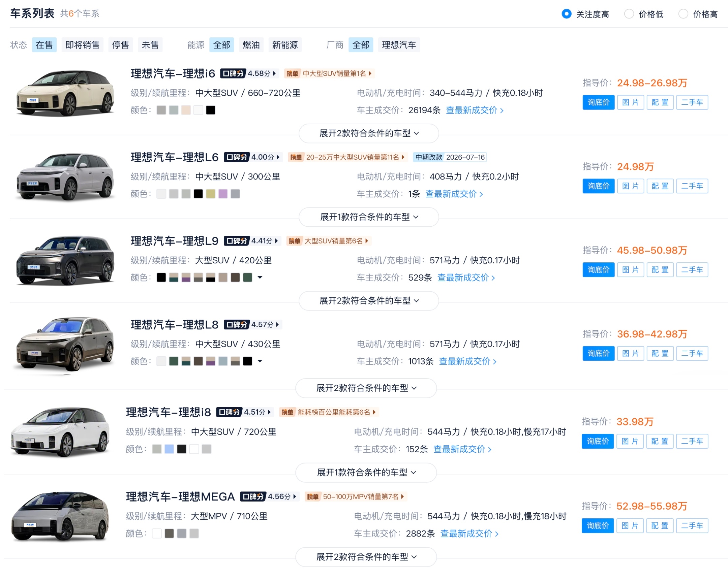Select 全部 in the 能源 filter
Screen dimensions: 728x580
pyautogui.click(x=222, y=45)
